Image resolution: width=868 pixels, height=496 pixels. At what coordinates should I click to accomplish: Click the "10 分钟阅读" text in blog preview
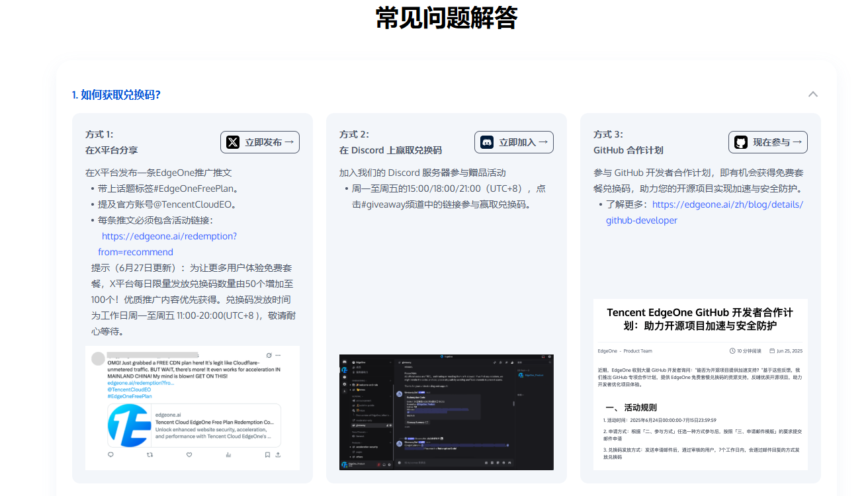[x=750, y=351]
